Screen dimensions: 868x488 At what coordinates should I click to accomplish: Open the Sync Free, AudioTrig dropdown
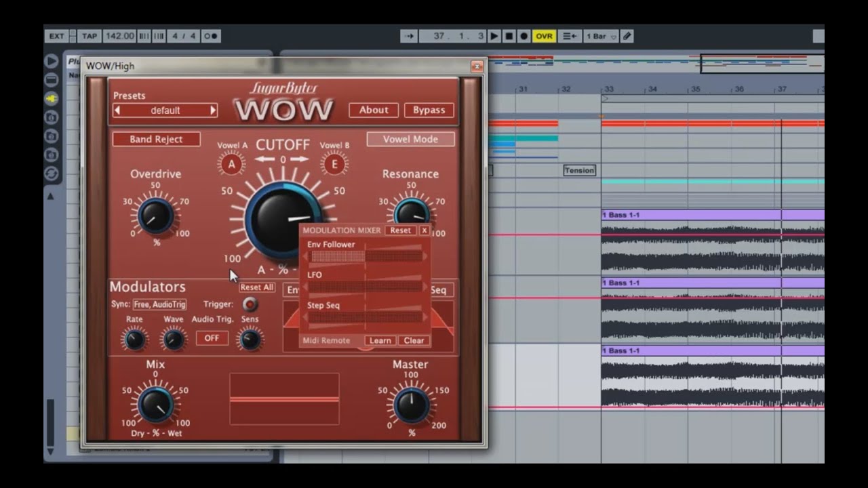tap(159, 305)
